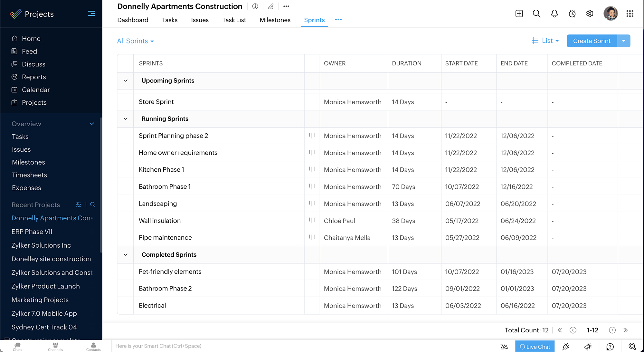Open the help question mark icon

pos(610,347)
